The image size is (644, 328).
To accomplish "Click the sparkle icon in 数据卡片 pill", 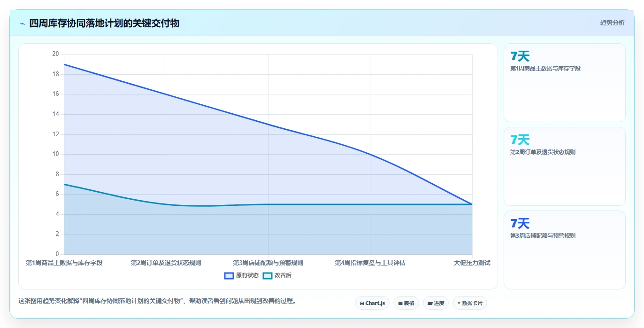I will pyautogui.click(x=459, y=303).
